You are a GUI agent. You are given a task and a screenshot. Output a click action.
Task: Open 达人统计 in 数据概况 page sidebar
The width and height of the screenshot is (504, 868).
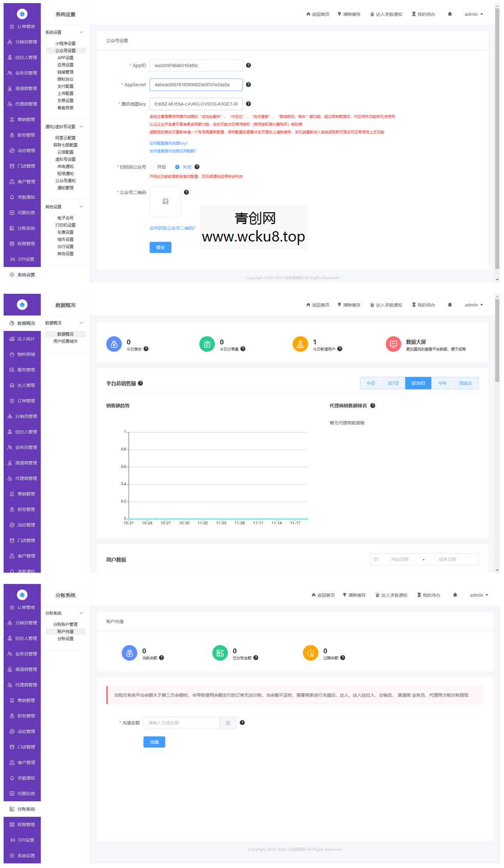point(22,339)
